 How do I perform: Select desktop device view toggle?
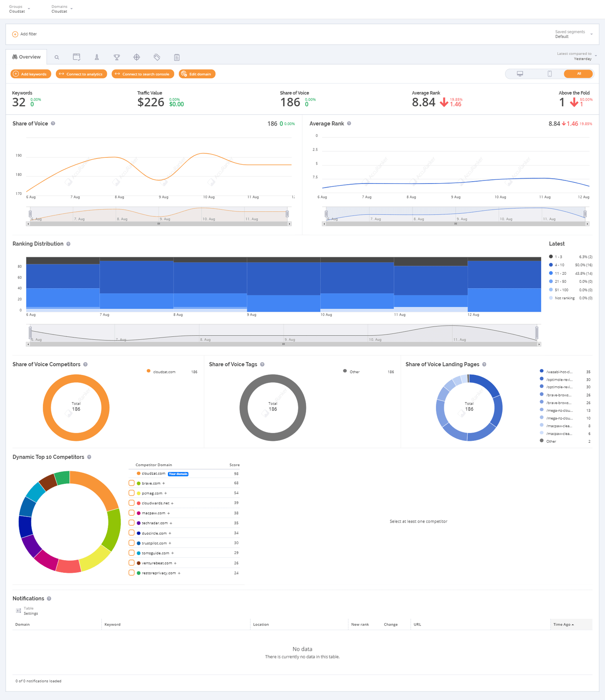click(520, 74)
